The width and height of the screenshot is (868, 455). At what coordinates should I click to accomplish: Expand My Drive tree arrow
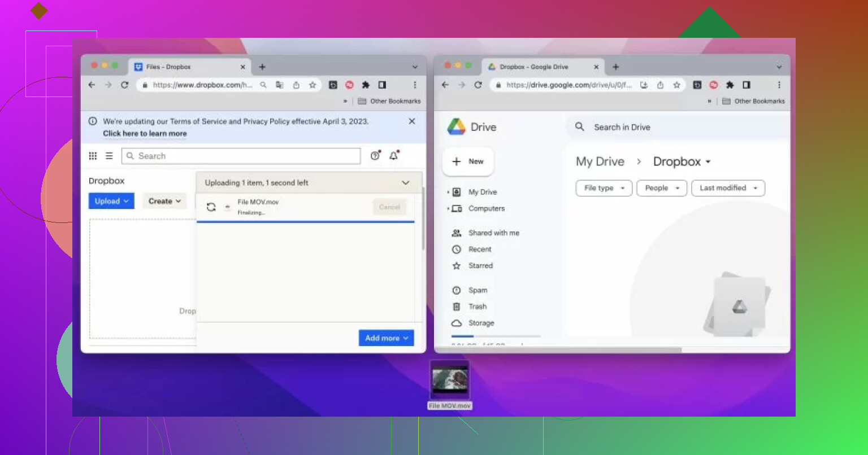tap(448, 193)
